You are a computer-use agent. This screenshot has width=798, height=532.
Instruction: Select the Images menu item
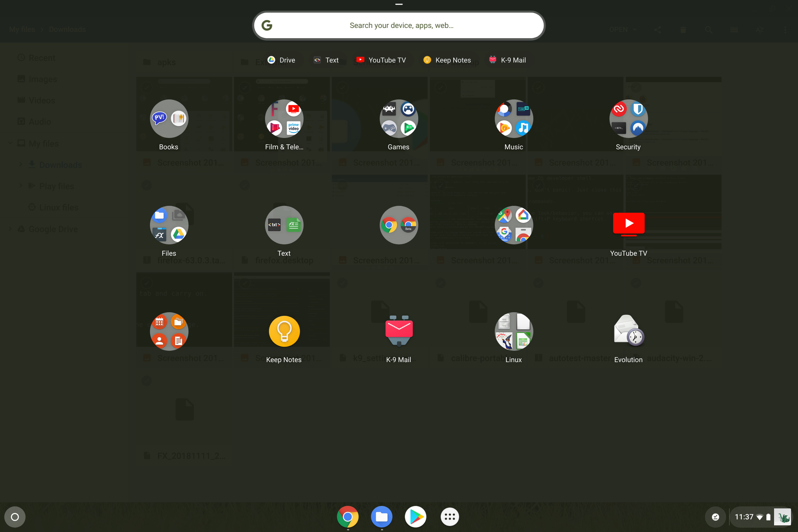click(43, 78)
